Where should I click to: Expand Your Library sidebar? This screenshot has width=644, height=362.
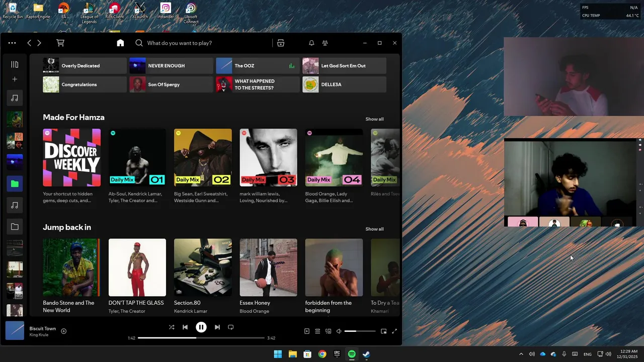coord(15,64)
